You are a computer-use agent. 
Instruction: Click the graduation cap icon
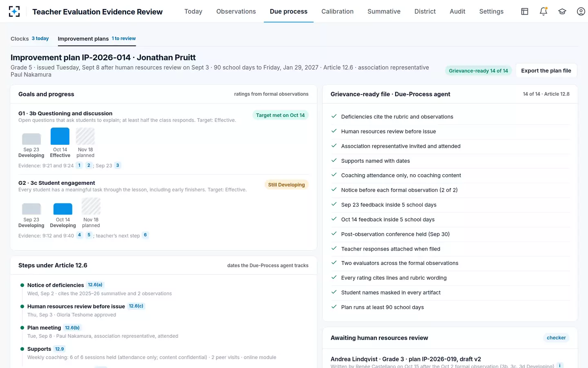click(562, 11)
